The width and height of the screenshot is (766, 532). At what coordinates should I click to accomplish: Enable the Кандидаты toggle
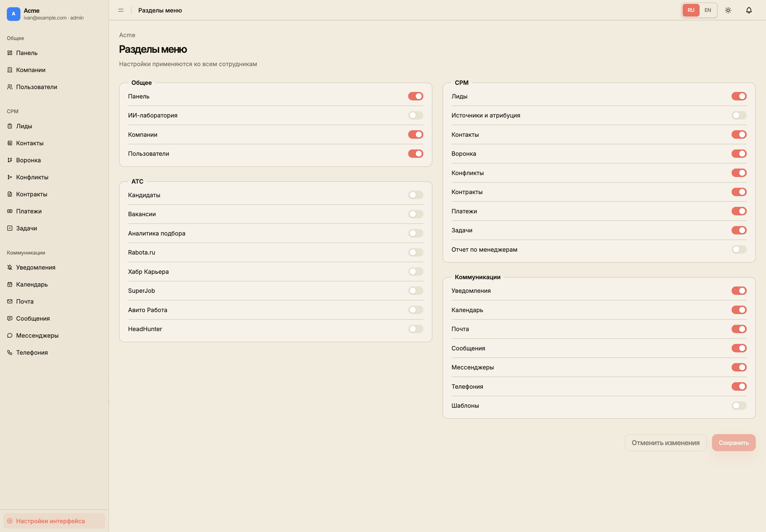pos(415,195)
